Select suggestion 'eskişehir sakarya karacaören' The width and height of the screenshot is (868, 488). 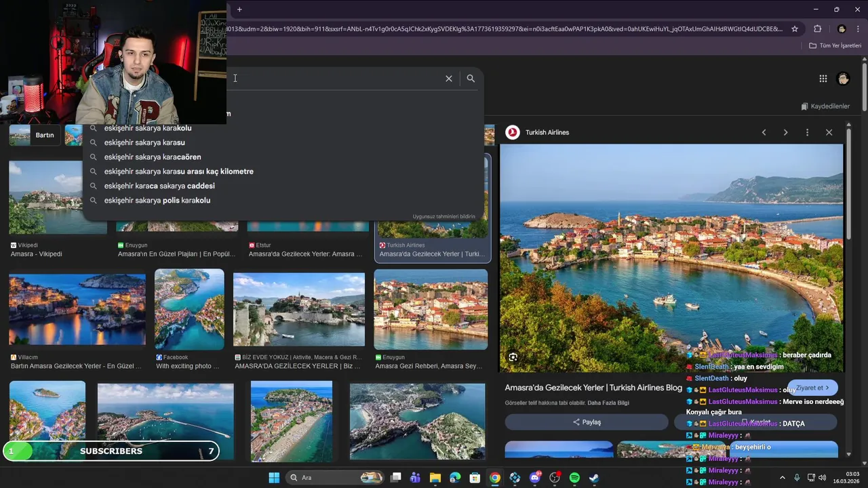(153, 157)
